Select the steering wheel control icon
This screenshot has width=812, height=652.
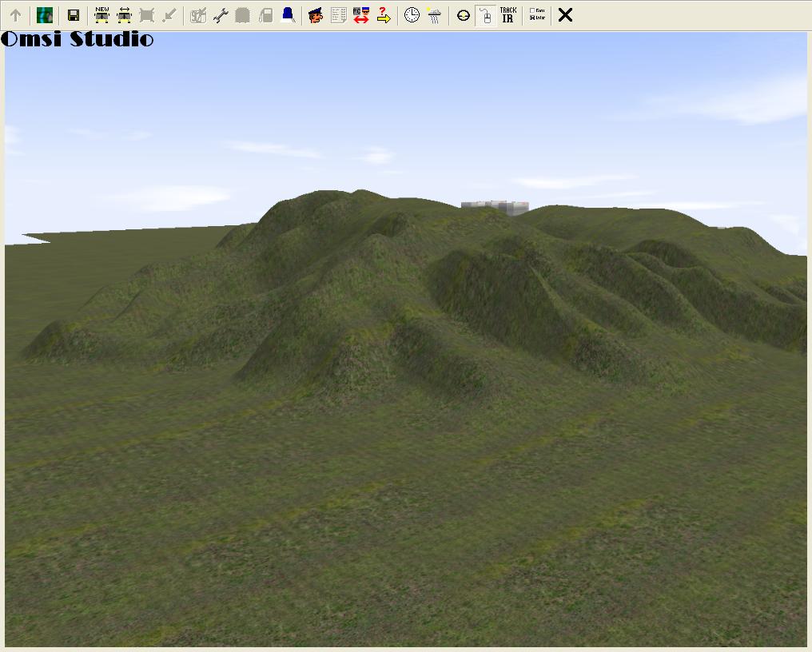[463, 15]
